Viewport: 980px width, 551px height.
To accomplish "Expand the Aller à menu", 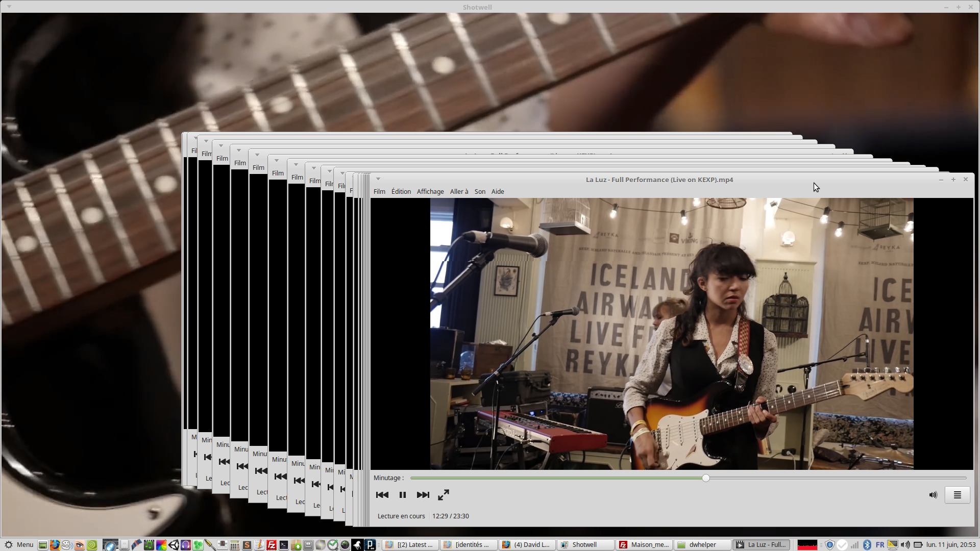I will [x=459, y=192].
